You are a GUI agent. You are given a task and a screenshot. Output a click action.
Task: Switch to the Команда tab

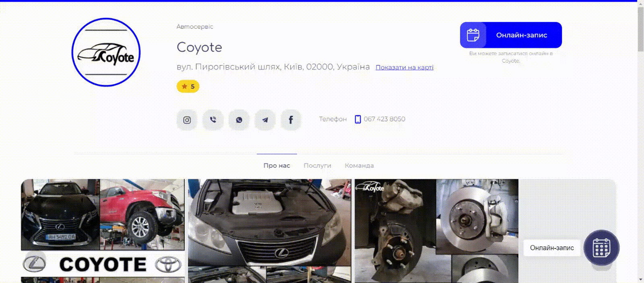tap(359, 165)
